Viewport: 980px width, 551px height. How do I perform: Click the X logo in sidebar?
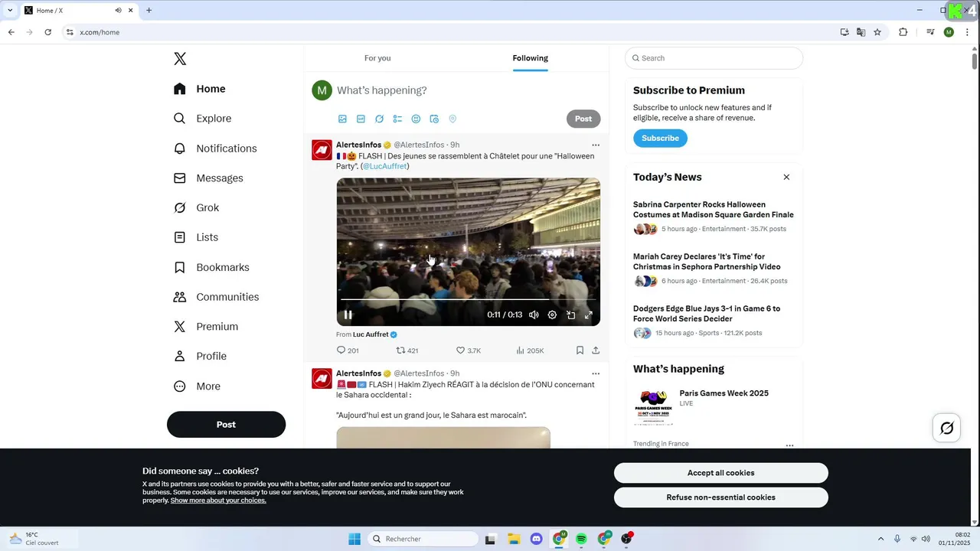(180, 59)
